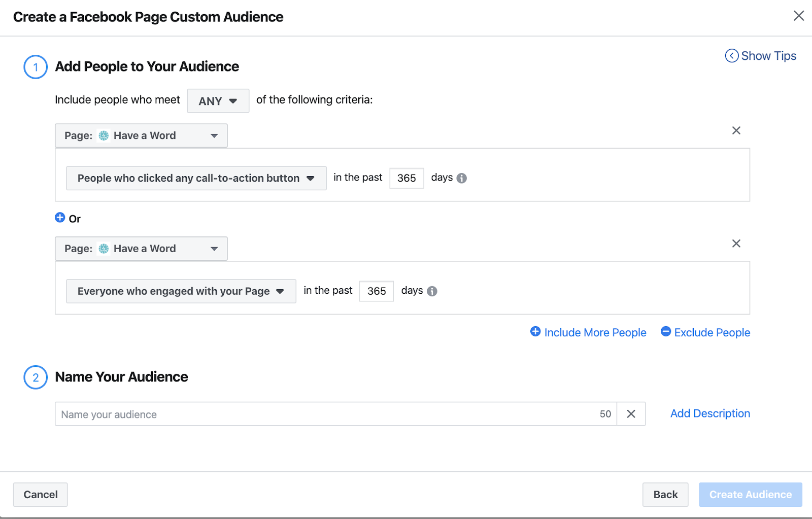Open the ANY criteria dropdown
This screenshot has height=519, width=812.
218,101
